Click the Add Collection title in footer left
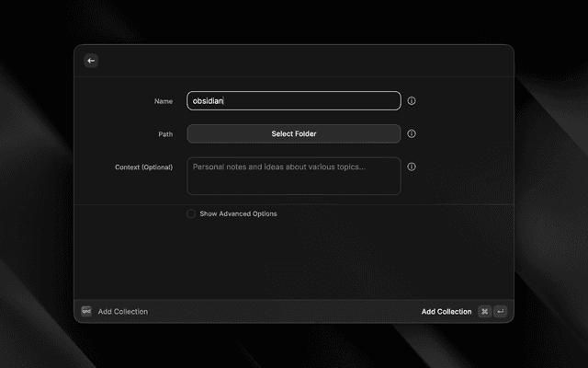The width and height of the screenshot is (588, 368). tap(123, 312)
